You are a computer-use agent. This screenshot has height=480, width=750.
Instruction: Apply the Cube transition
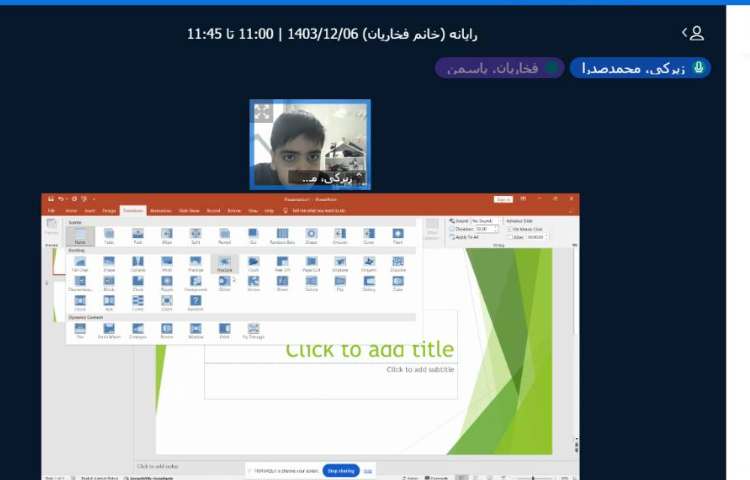[397, 283]
